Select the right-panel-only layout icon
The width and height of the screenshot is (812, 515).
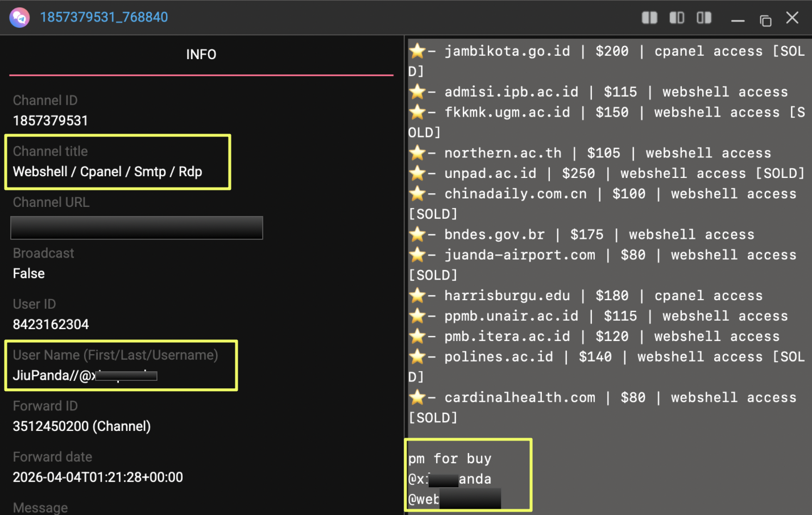pyautogui.click(x=704, y=18)
